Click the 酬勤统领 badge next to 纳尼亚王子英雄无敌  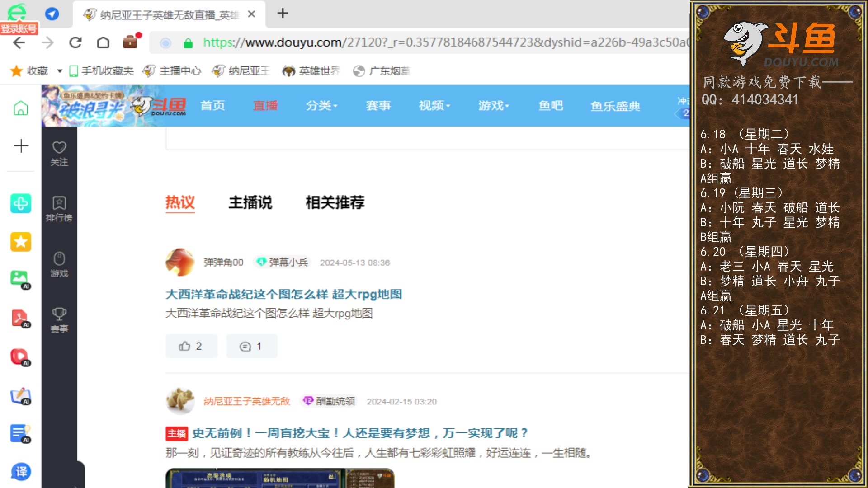click(329, 401)
